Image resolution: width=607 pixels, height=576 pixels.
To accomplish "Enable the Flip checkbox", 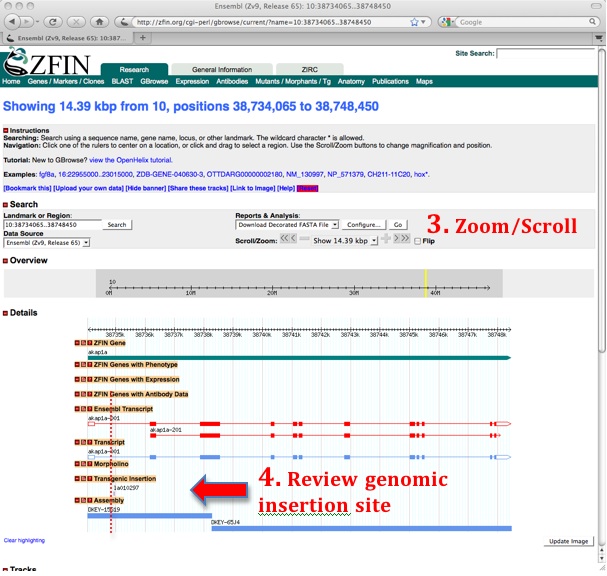I will click(418, 241).
